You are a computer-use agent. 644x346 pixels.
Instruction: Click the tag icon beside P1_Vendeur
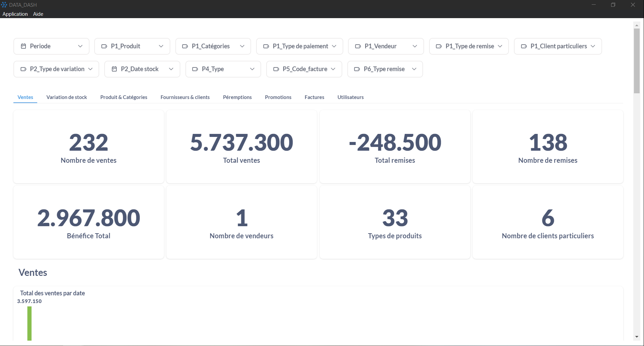point(358,46)
